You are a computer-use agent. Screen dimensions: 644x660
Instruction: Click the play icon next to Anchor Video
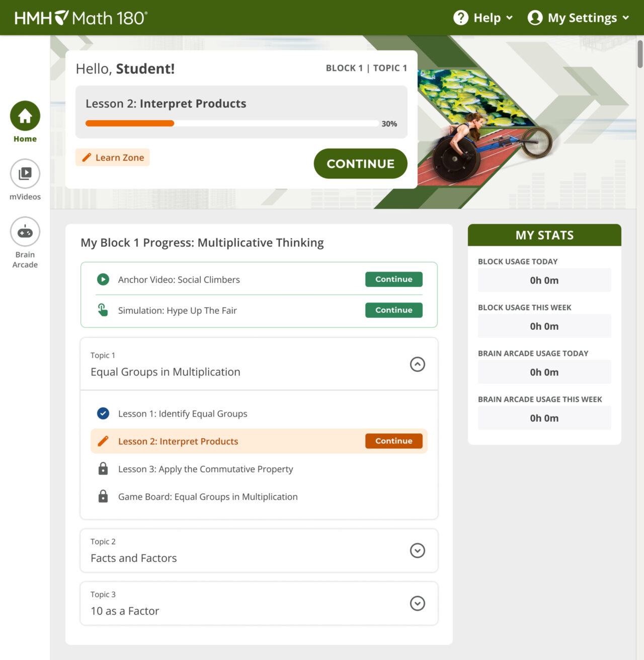tap(103, 279)
